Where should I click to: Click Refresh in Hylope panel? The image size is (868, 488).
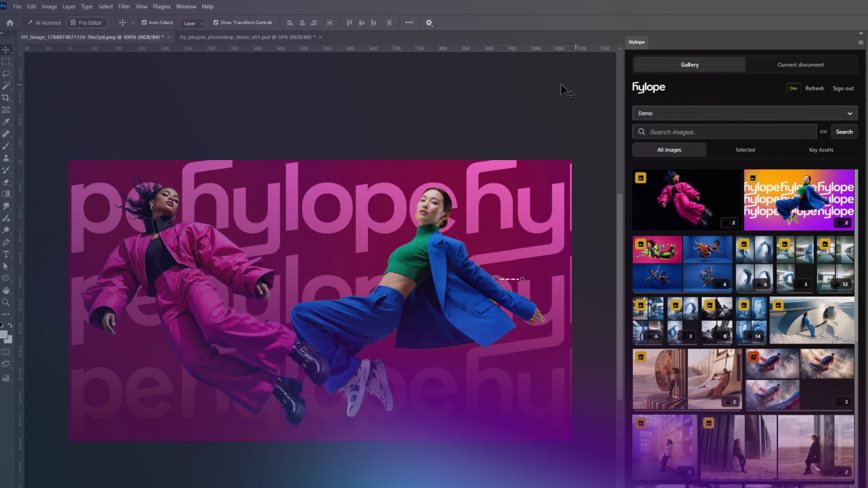click(x=814, y=89)
